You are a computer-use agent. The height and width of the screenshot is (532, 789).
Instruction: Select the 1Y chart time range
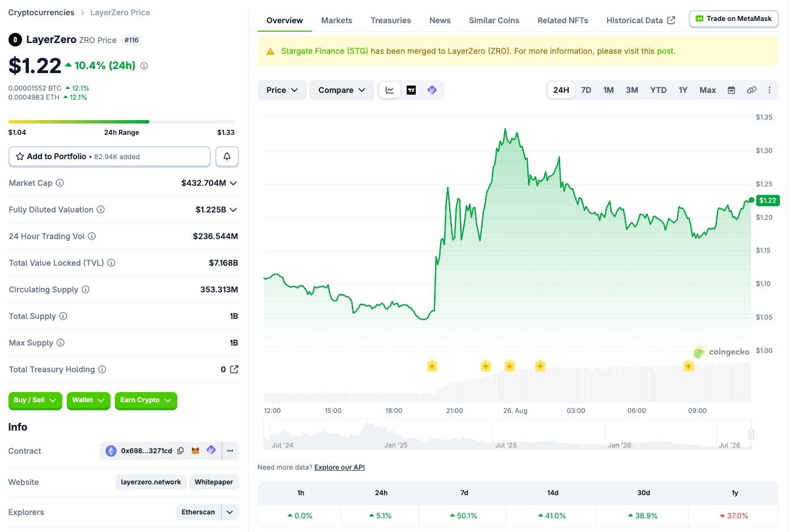tap(683, 90)
